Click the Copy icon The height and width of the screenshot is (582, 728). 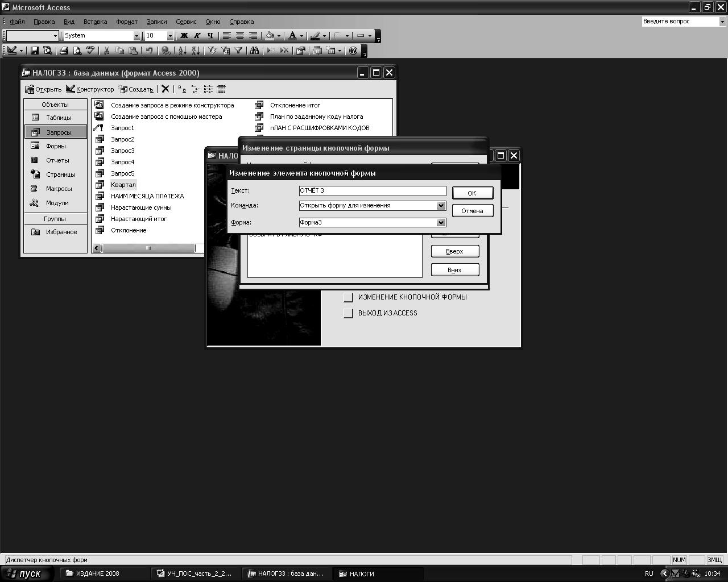pos(119,51)
